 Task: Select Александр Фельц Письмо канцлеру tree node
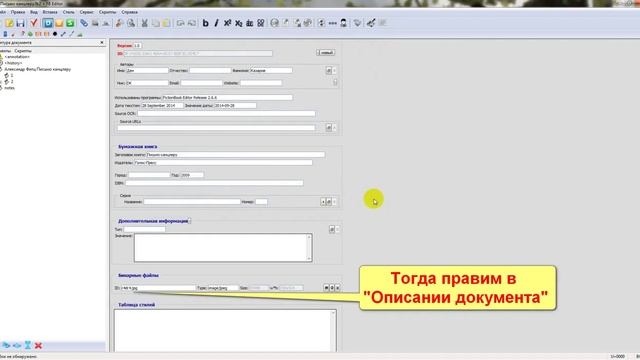(38, 69)
